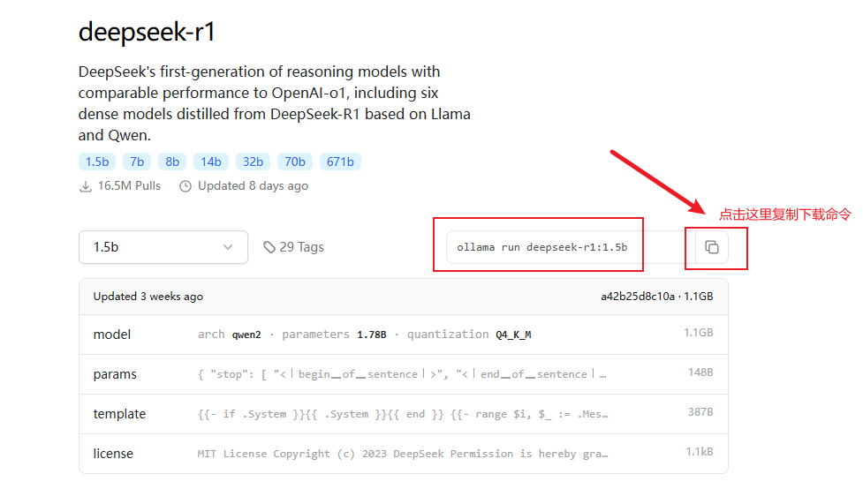The image size is (863, 504).
Task: Open the 1.5b model size dropdown
Action: (163, 247)
